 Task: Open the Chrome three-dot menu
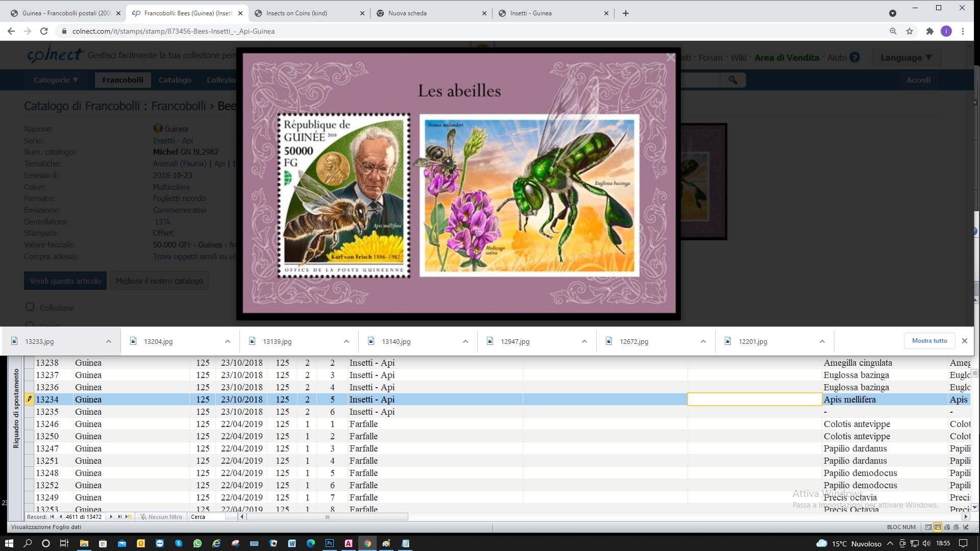[x=963, y=31]
